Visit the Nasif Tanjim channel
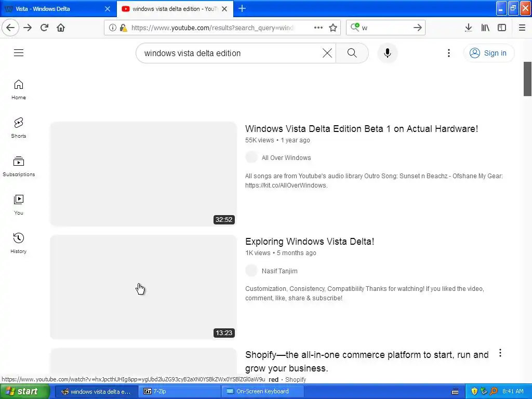Viewport: 532px width, 399px height. (280, 271)
